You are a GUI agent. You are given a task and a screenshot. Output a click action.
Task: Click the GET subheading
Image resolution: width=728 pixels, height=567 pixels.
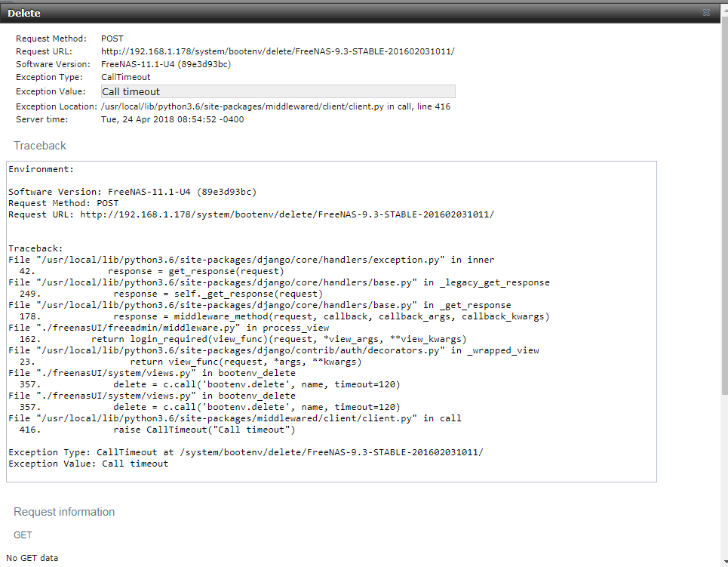coord(23,535)
